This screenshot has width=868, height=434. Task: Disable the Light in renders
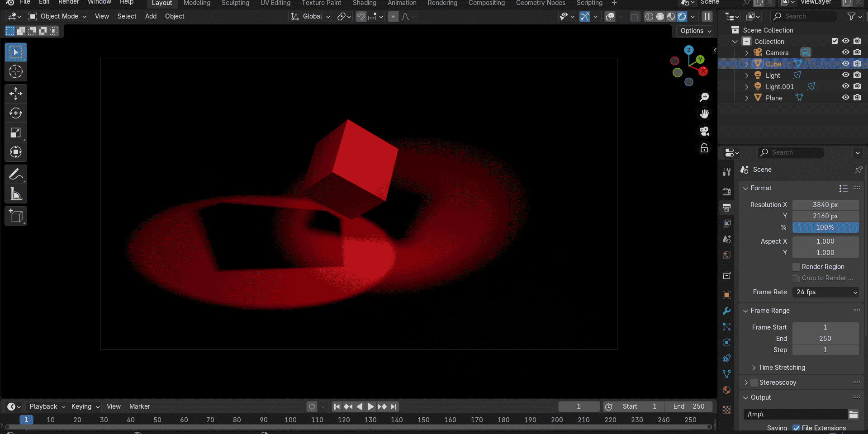coord(857,75)
